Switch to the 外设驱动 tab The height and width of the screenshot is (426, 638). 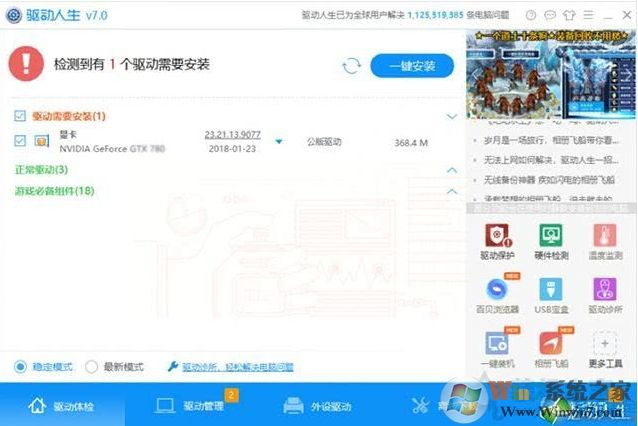[x=317, y=406]
